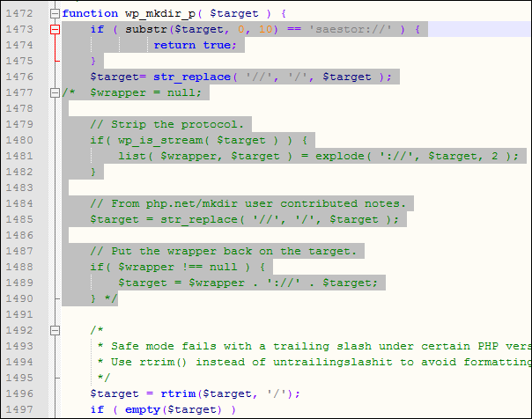Click line number 1481

pyautogui.click(x=19, y=157)
